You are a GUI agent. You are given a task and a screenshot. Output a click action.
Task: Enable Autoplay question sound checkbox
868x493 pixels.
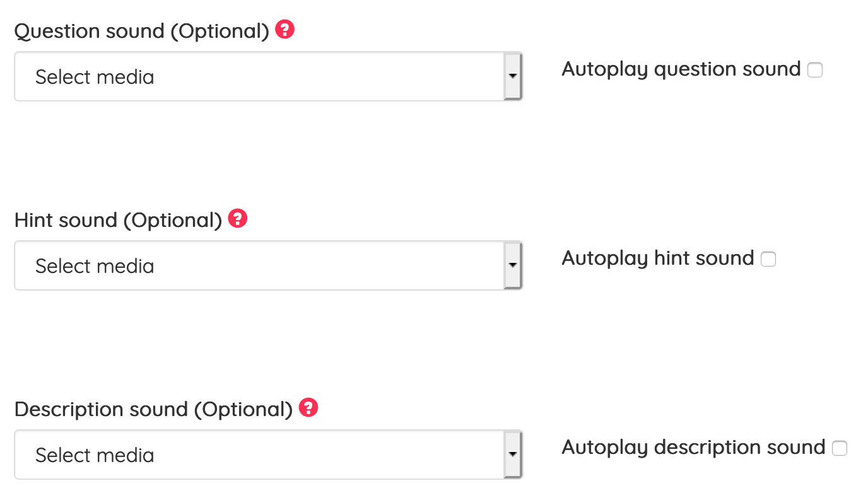[x=815, y=70]
